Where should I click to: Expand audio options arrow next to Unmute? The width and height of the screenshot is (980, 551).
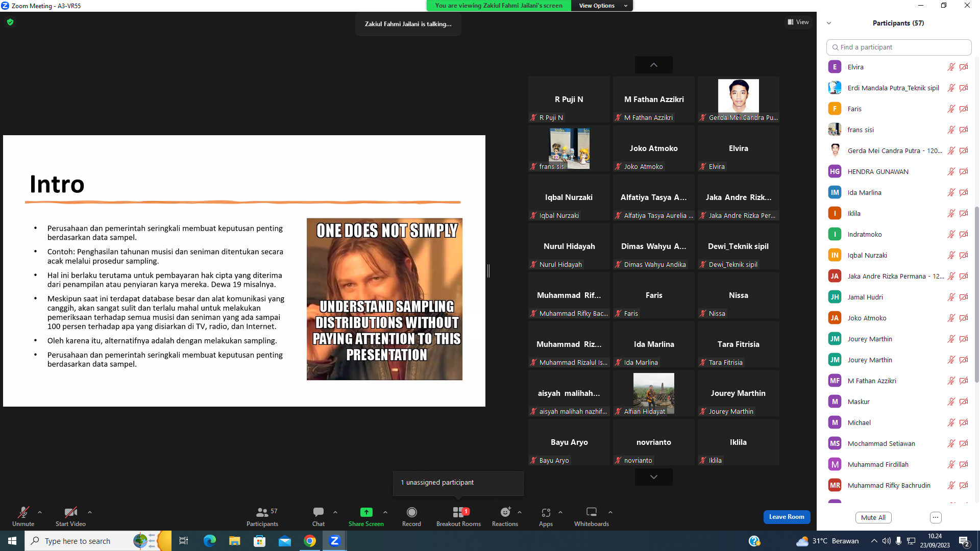point(40,512)
